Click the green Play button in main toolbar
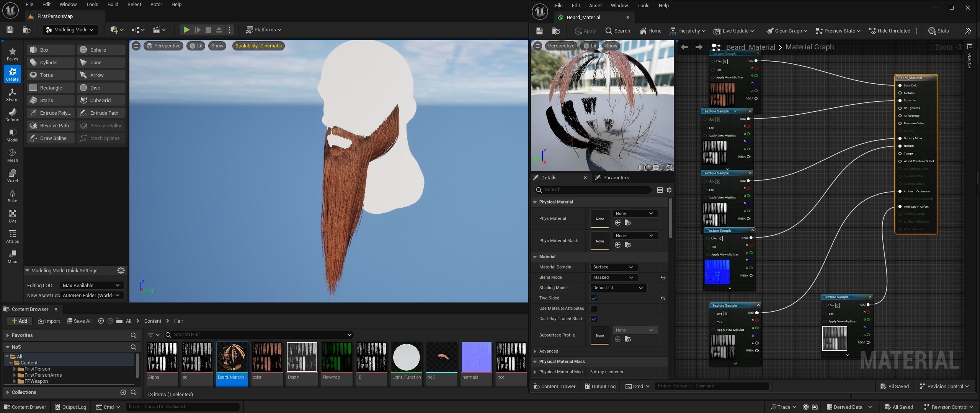The width and height of the screenshot is (980, 413). [186, 29]
